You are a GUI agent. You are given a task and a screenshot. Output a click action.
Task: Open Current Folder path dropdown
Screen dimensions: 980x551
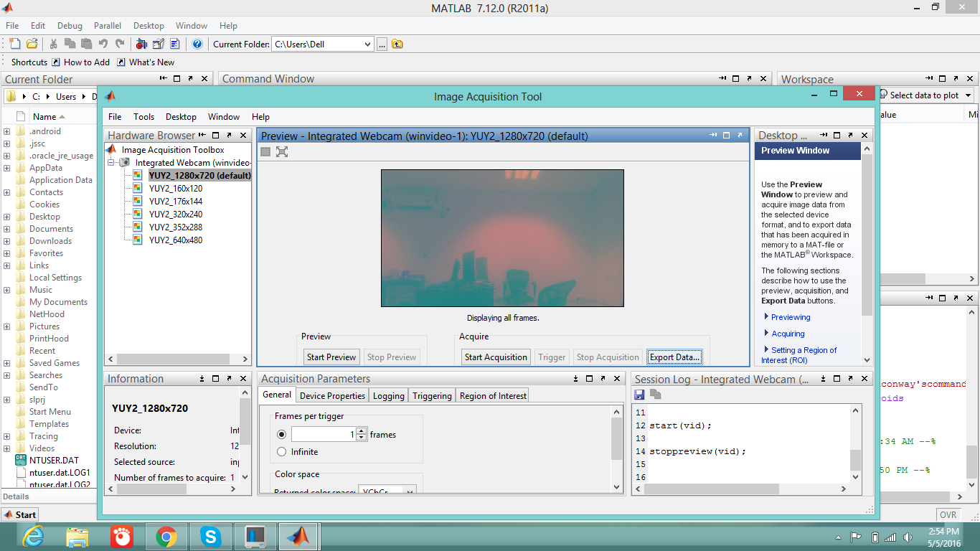(x=367, y=44)
